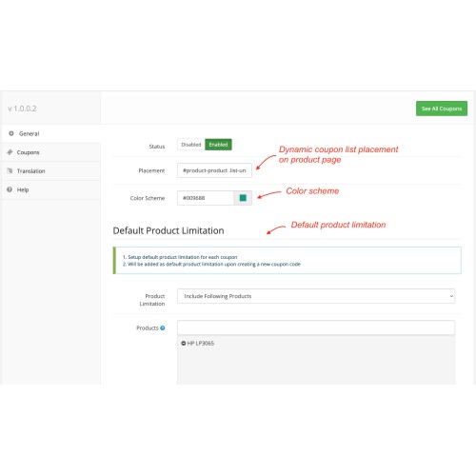Image resolution: width=476 pixels, height=476 pixels.
Task: Select the HP LP3065 product entry
Action: (x=200, y=343)
